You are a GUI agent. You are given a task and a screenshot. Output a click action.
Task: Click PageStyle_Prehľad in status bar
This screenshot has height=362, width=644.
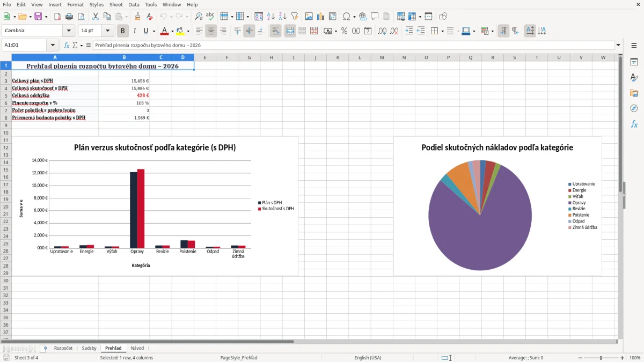pos(239,358)
